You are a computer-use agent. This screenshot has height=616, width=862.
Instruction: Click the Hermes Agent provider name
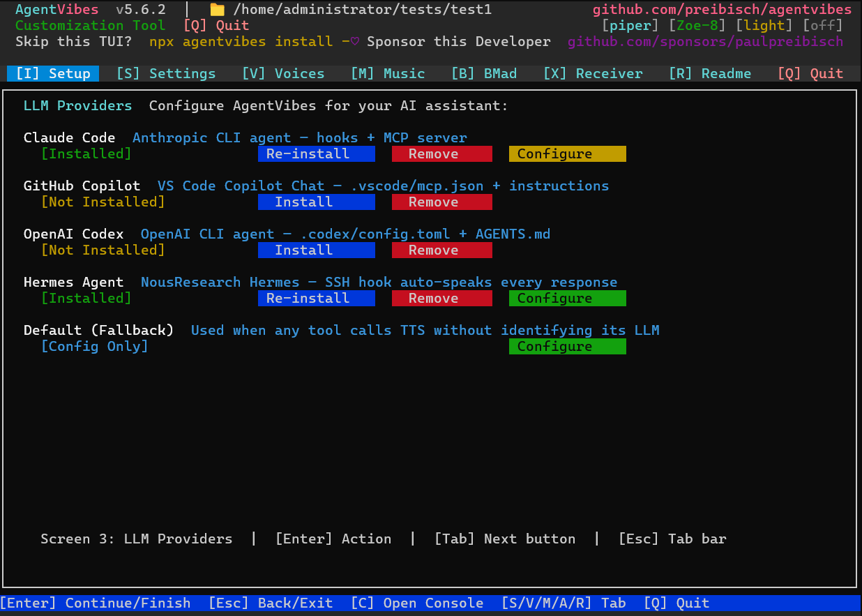[x=74, y=282]
